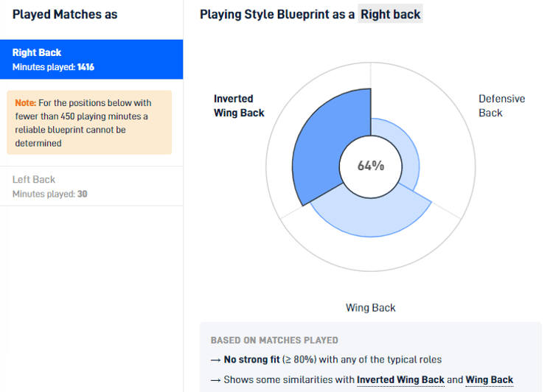Click the Defensive Back chart label
The height and width of the screenshot is (392, 553).
coord(501,105)
